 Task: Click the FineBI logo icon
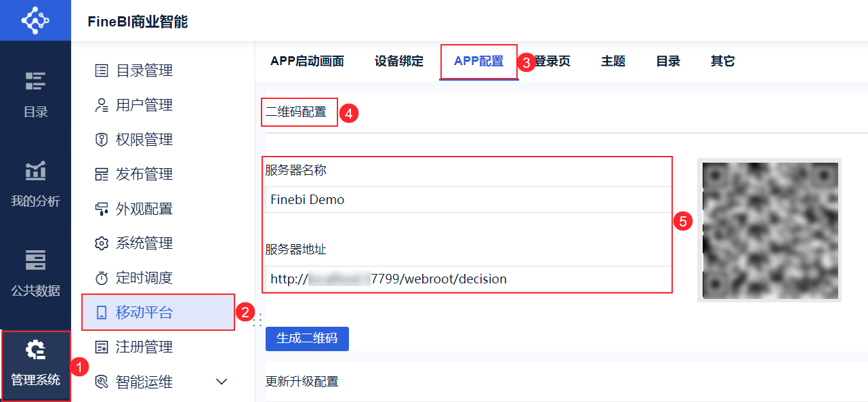(x=35, y=20)
